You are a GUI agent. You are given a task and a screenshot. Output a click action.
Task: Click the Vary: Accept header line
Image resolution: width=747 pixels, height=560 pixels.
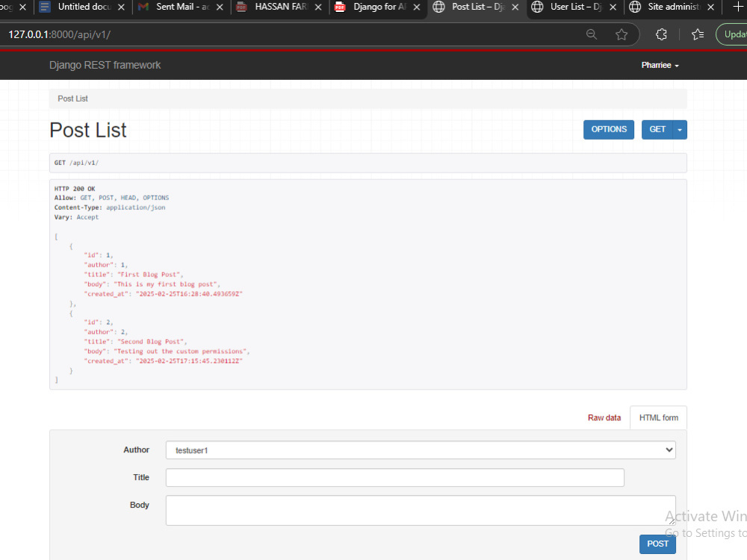[76, 217]
